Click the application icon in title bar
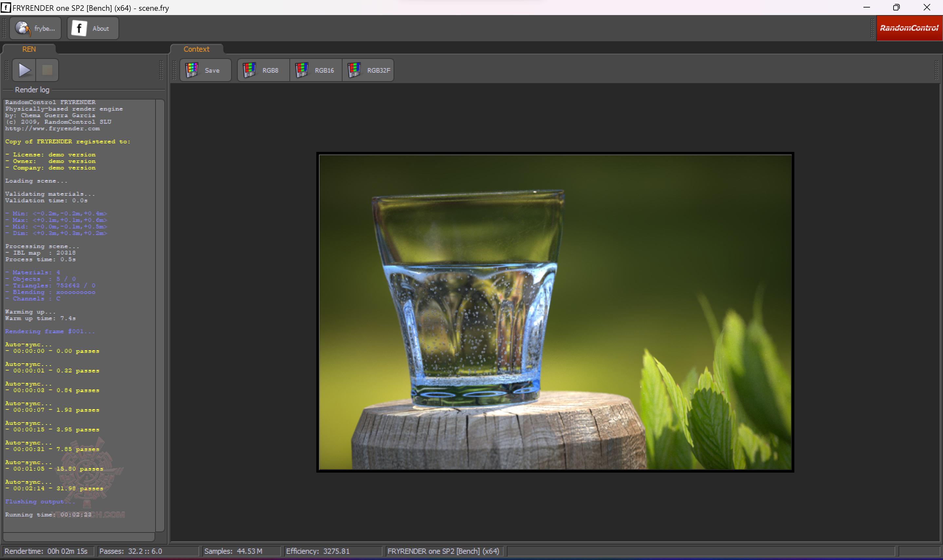Image resolution: width=943 pixels, height=560 pixels. 6,8
